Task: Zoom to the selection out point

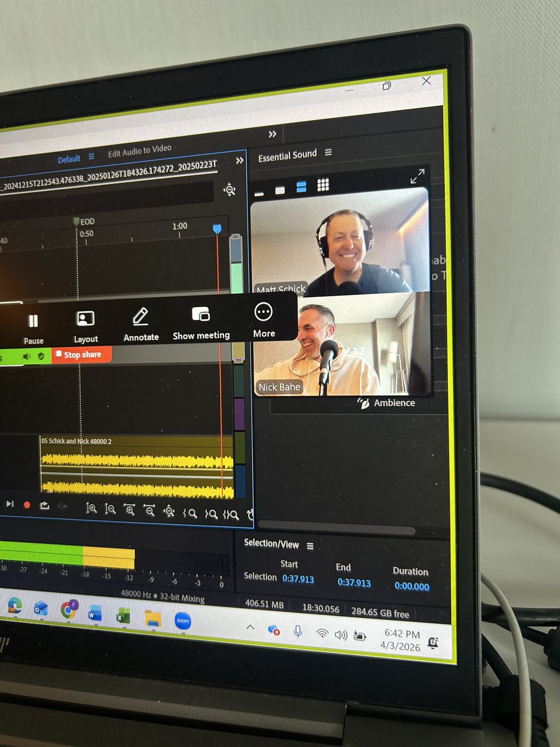Action: point(212,514)
